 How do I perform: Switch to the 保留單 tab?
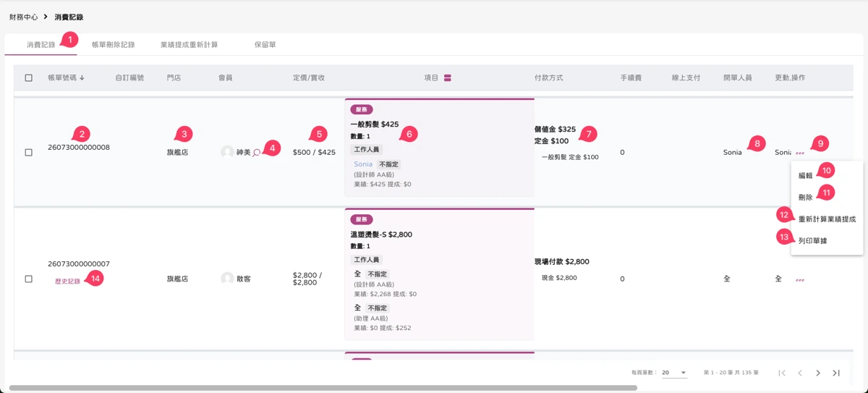point(265,45)
